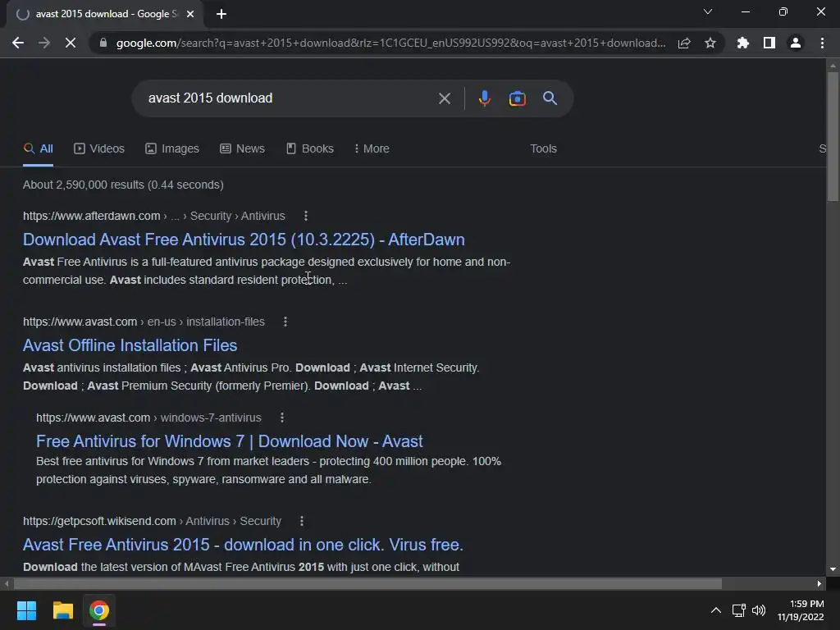Click the horizontal scrollbar thumb
This screenshot has width=840, height=630.
click(x=367, y=583)
